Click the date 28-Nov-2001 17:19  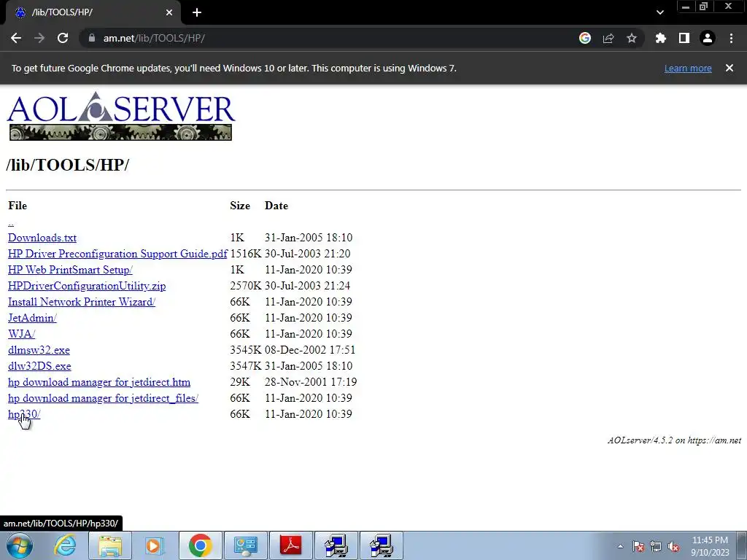311,382
